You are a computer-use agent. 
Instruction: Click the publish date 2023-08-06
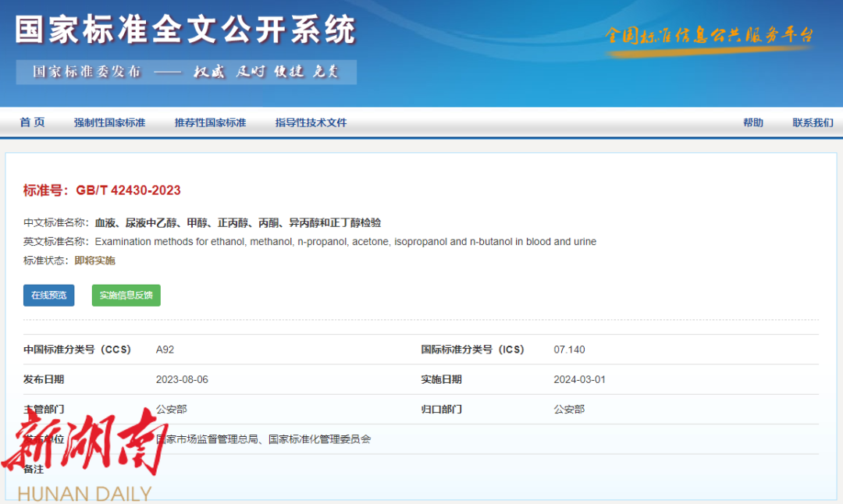(182, 380)
